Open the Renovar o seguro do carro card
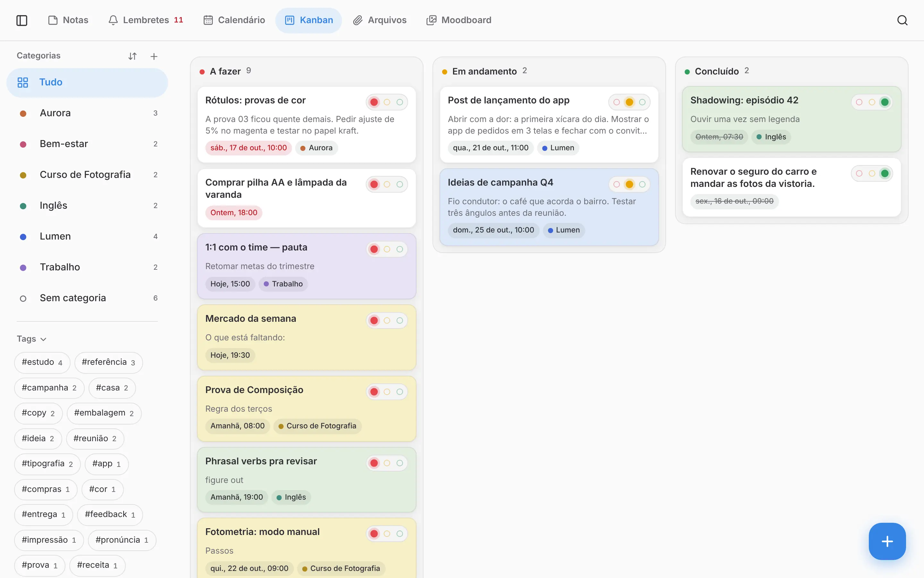The image size is (924, 578). click(x=791, y=187)
